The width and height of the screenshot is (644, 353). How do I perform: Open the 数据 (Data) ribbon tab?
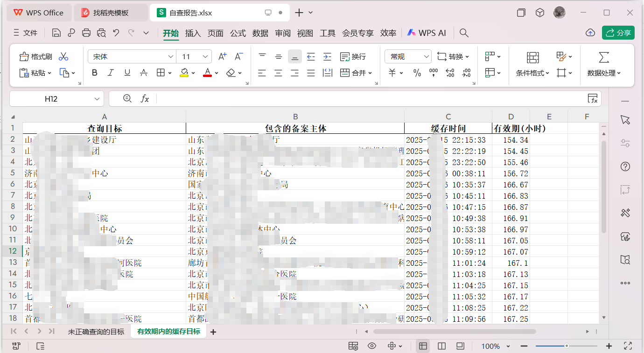[x=260, y=33]
